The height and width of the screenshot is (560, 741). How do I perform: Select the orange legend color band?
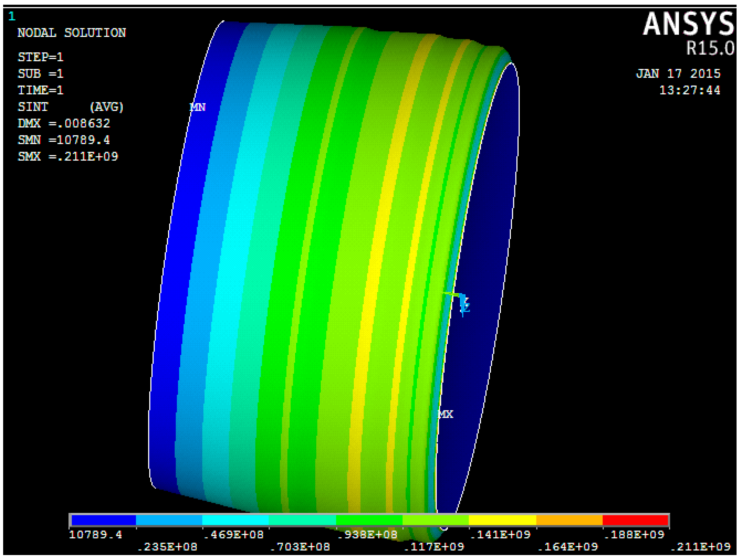[x=569, y=520]
